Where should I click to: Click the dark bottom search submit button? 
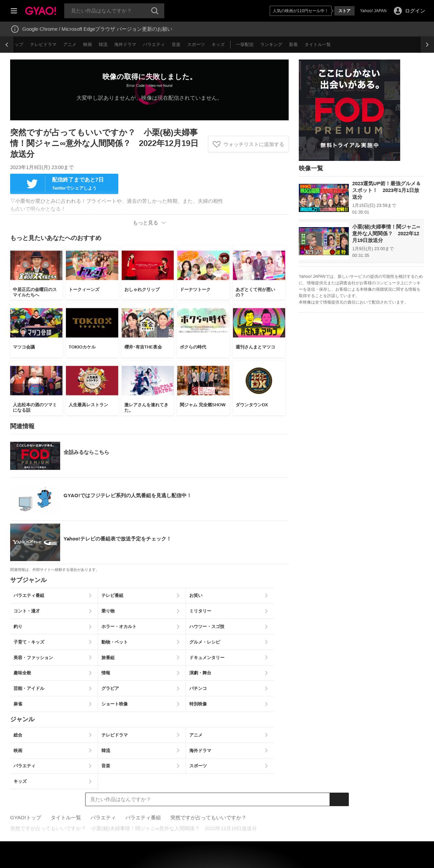click(x=339, y=799)
